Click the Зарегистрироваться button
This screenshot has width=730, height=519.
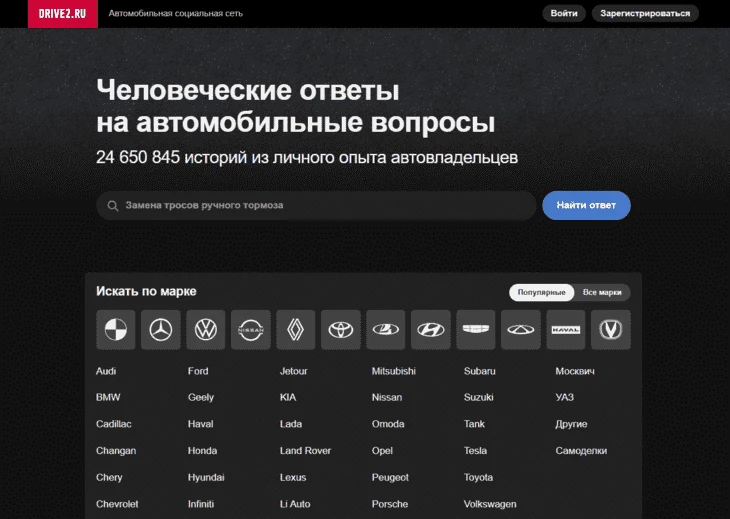(645, 13)
